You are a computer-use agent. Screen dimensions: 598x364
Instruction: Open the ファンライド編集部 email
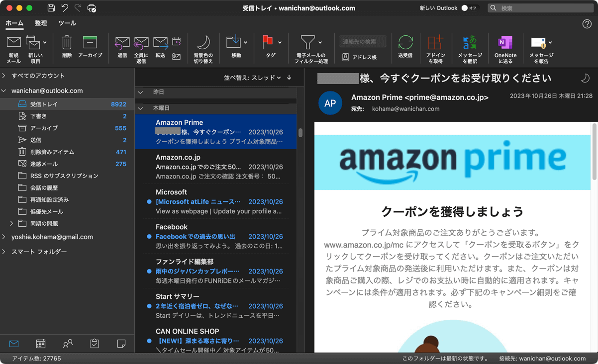(216, 271)
